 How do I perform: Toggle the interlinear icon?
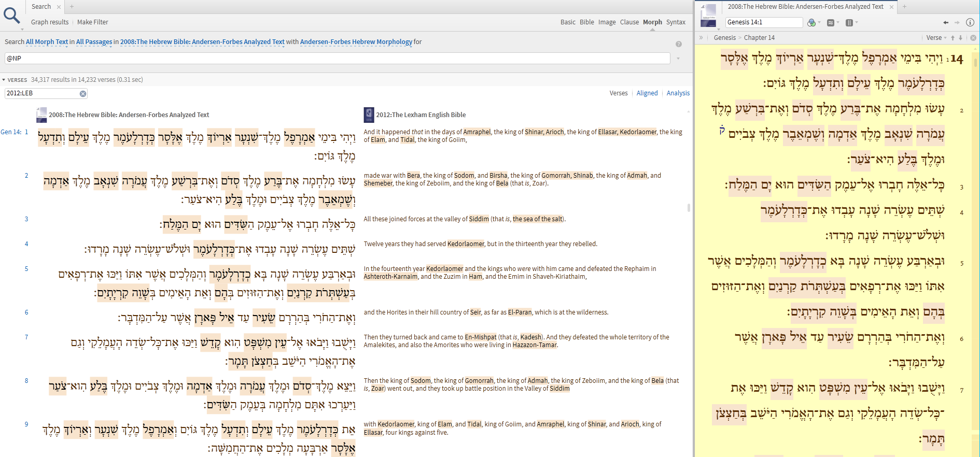830,22
